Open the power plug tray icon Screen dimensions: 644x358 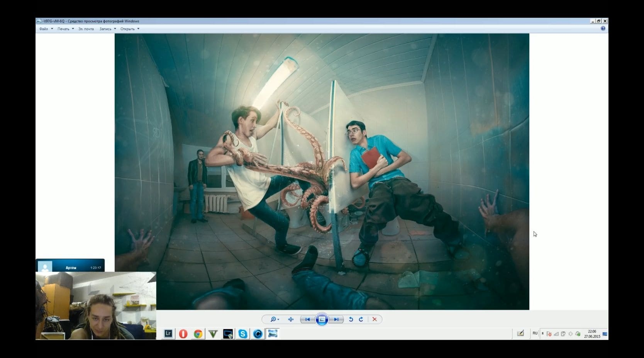(x=563, y=334)
